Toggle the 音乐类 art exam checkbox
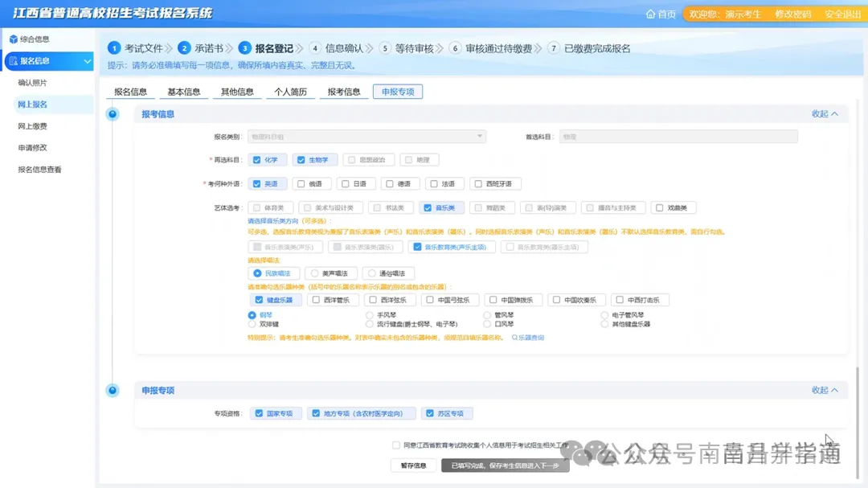Viewport: 868px width, 488px height. pyautogui.click(x=428, y=207)
